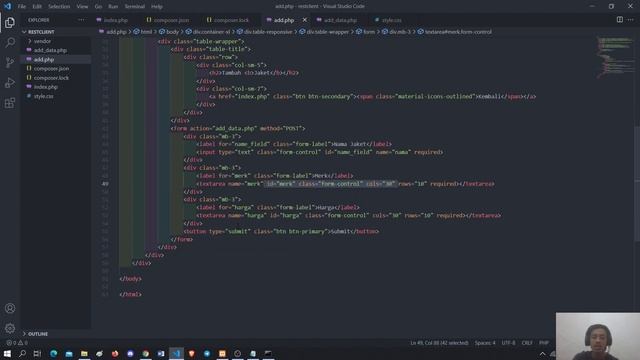
Task: Open the File menu
Action: [22, 7]
